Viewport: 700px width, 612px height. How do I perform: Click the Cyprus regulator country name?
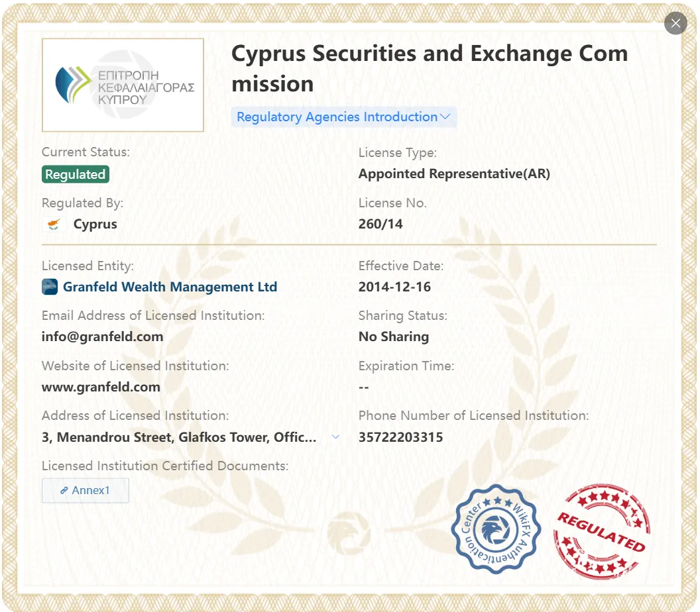point(95,224)
